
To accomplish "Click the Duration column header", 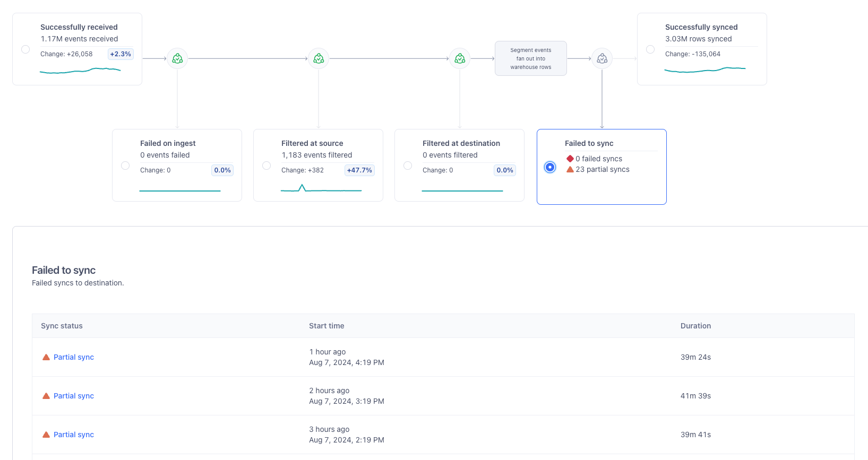I will point(695,326).
